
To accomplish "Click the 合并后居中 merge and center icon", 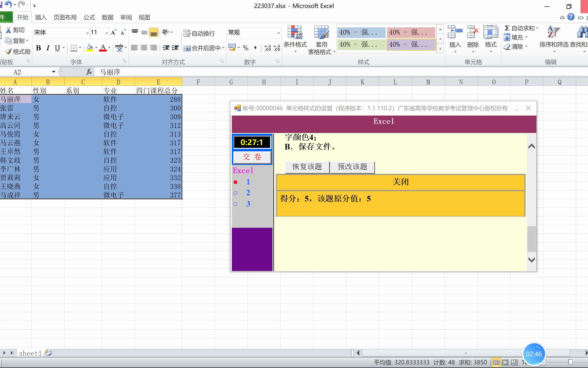I will pyautogui.click(x=187, y=48).
